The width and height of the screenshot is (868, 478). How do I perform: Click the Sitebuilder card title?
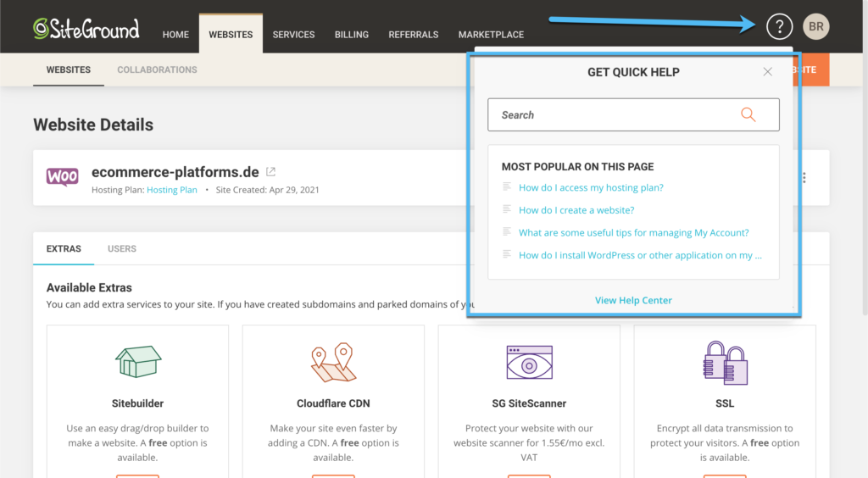click(x=138, y=403)
